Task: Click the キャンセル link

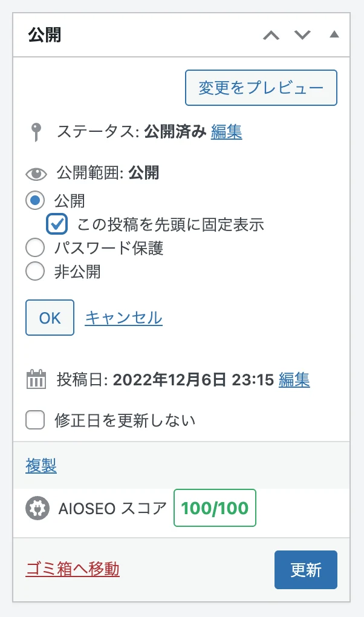Action: [x=123, y=318]
